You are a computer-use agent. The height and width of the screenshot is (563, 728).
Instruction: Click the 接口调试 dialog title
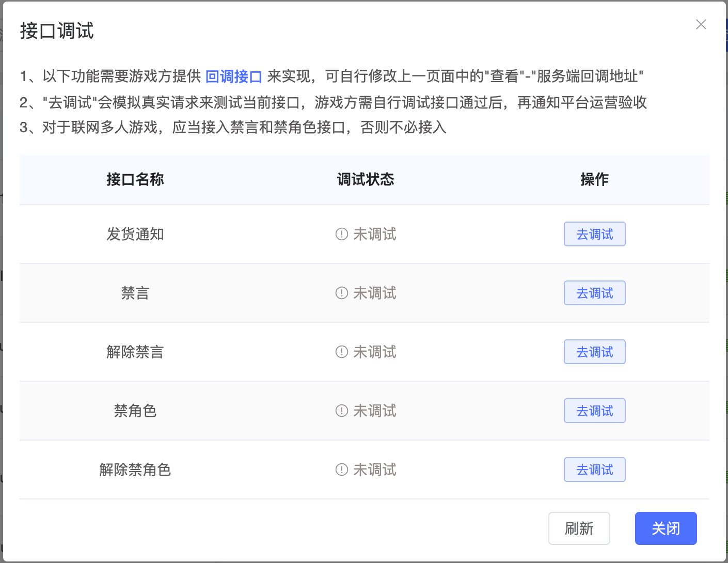click(x=57, y=31)
